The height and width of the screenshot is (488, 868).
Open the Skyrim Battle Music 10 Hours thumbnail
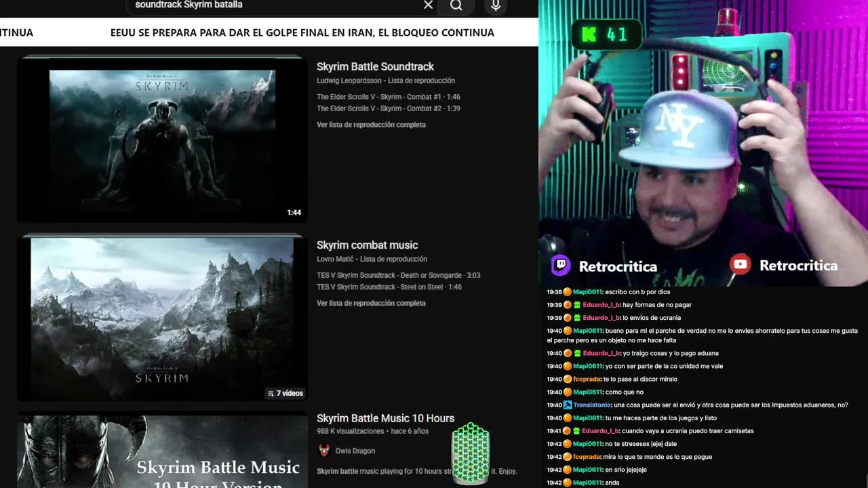coord(162,451)
